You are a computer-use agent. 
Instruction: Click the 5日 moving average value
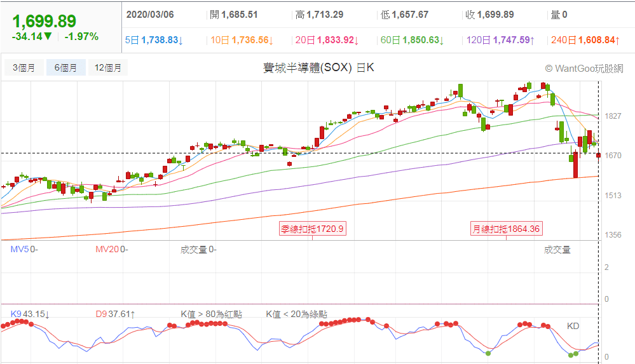click(154, 40)
